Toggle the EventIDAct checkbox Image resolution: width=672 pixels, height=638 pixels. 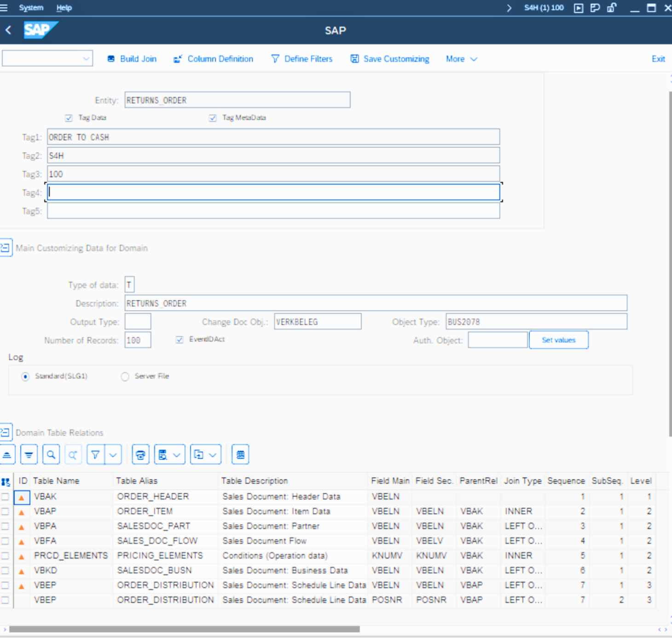coord(180,340)
